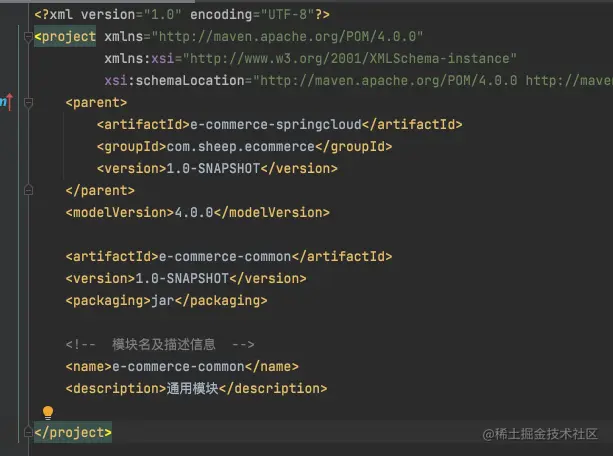Image resolution: width=613 pixels, height=456 pixels.
Task: Click the yellow lightbulb quick-fix icon
Action: click(48, 412)
